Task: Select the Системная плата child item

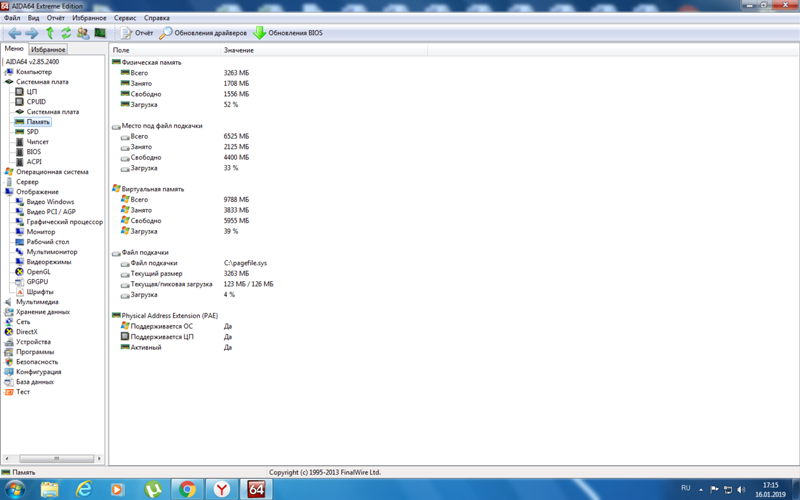Action: pos(53,112)
